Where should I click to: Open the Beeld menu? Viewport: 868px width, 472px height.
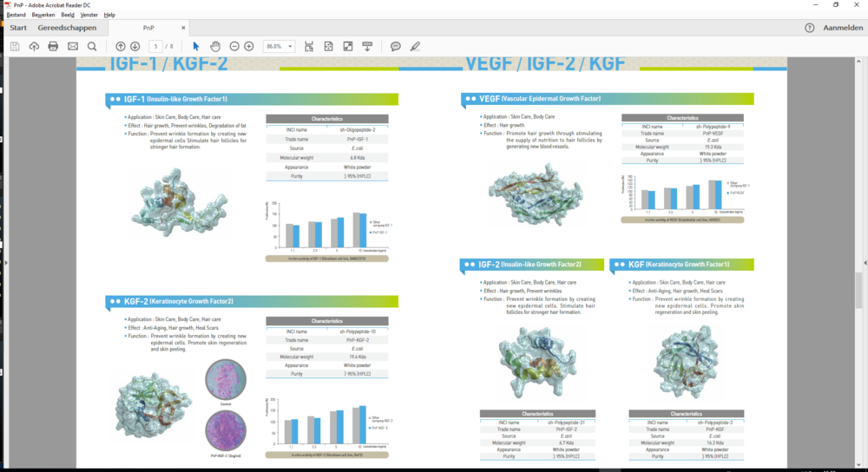click(68, 15)
